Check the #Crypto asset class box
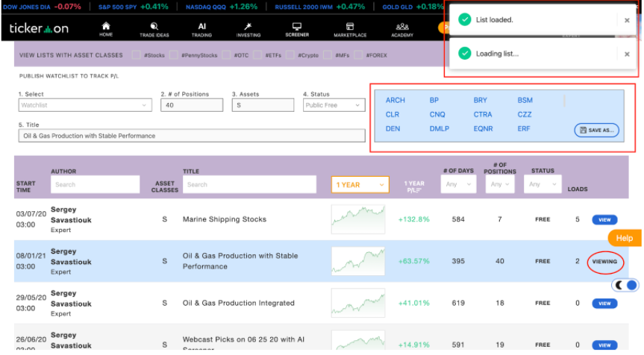644x355 pixels. tap(290, 55)
